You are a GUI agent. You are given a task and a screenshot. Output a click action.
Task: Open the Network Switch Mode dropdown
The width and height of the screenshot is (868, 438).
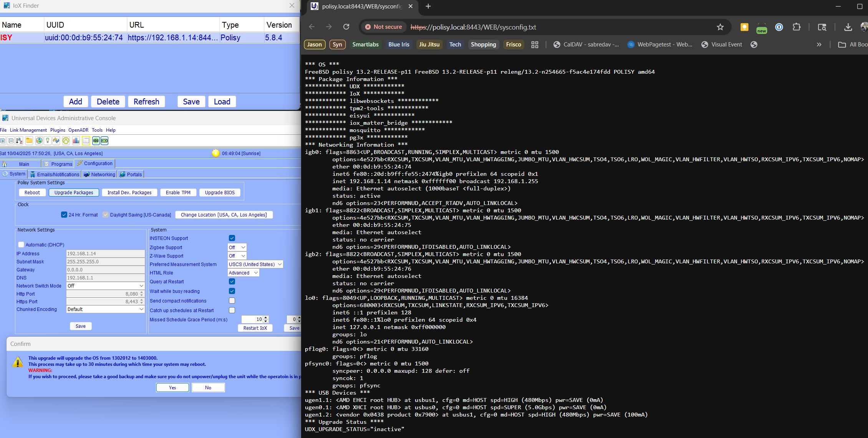[105, 286]
